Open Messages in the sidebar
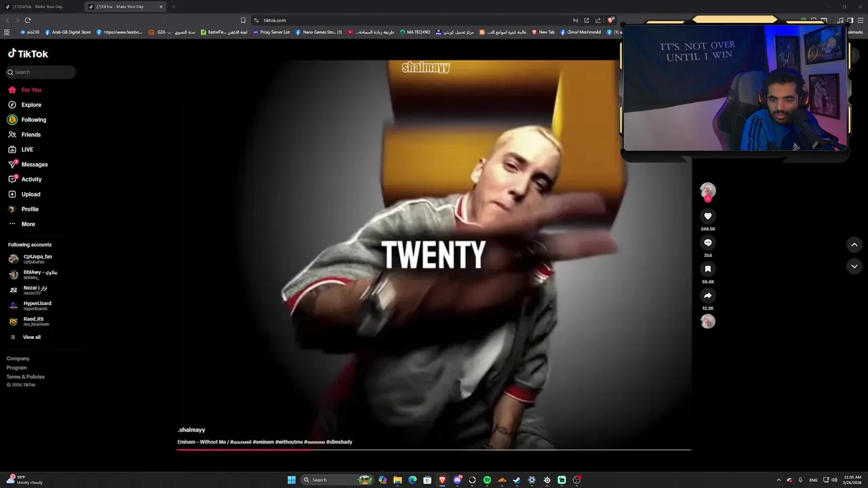This screenshot has width=868, height=488. click(28, 164)
